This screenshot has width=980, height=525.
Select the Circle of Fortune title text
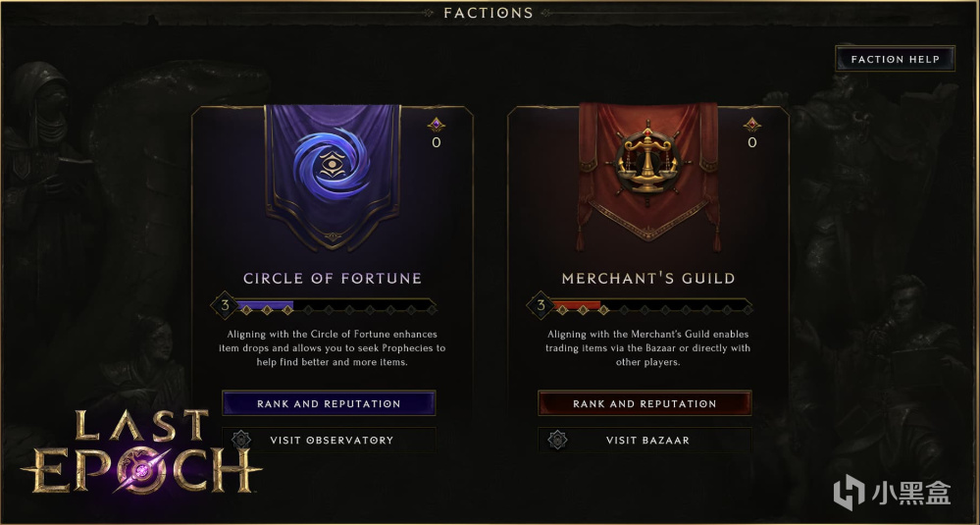point(333,278)
